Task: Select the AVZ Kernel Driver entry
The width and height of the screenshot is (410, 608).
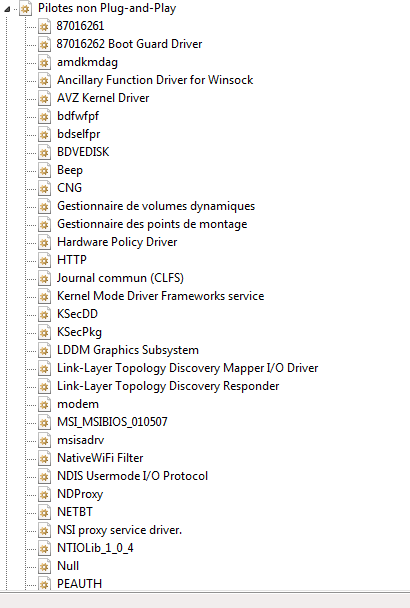Action: coord(103,98)
